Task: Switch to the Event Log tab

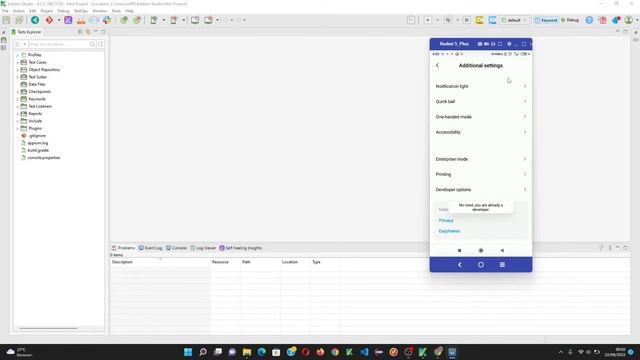Action: pos(150,248)
